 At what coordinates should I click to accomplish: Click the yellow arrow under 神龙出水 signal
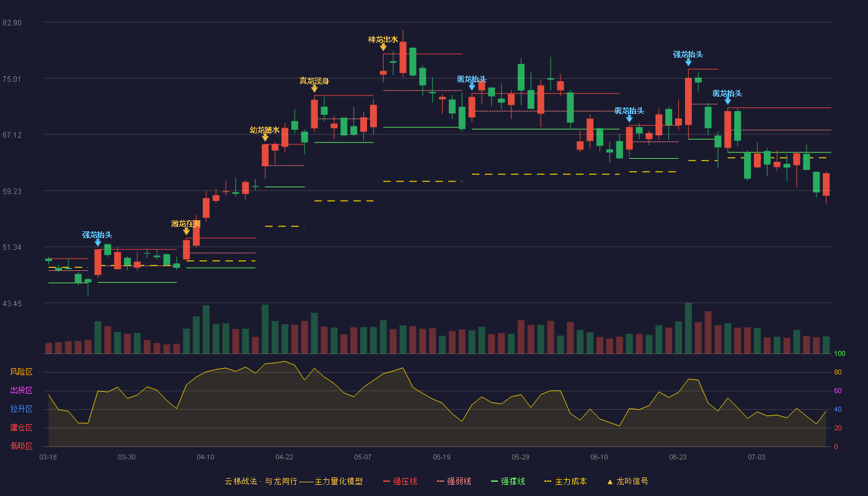point(383,47)
